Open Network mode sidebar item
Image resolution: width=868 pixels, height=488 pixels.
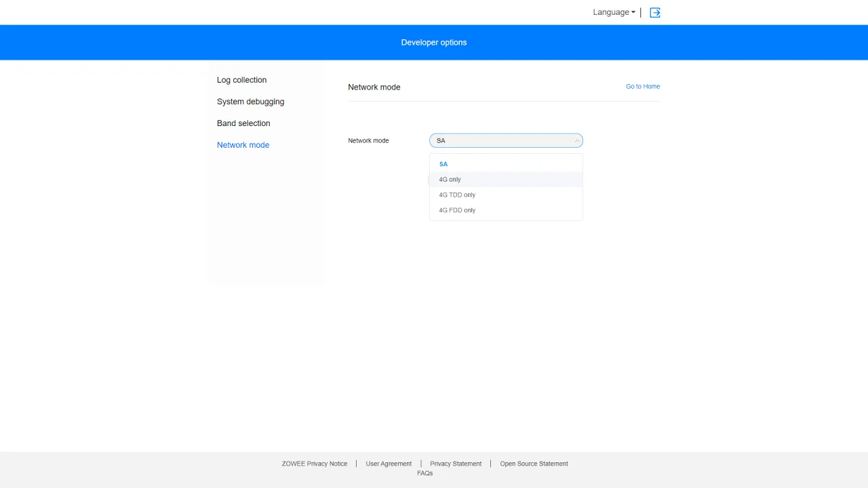click(243, 145)
